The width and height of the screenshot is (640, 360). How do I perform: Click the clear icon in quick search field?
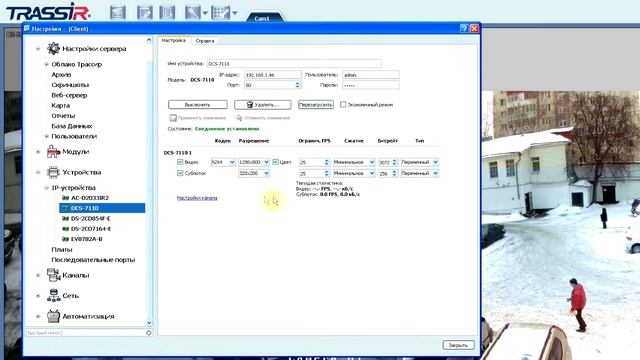[x=149, y=333]
